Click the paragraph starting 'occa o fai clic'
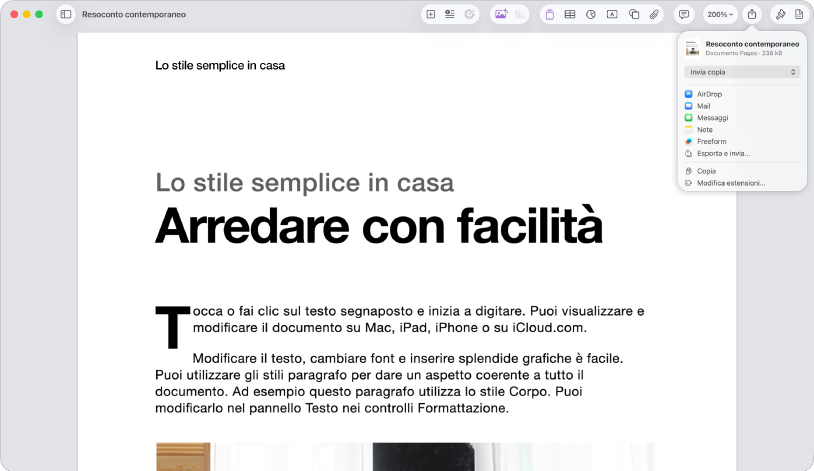Viewport: 814px width, 471px height. (x=418, y=319)
